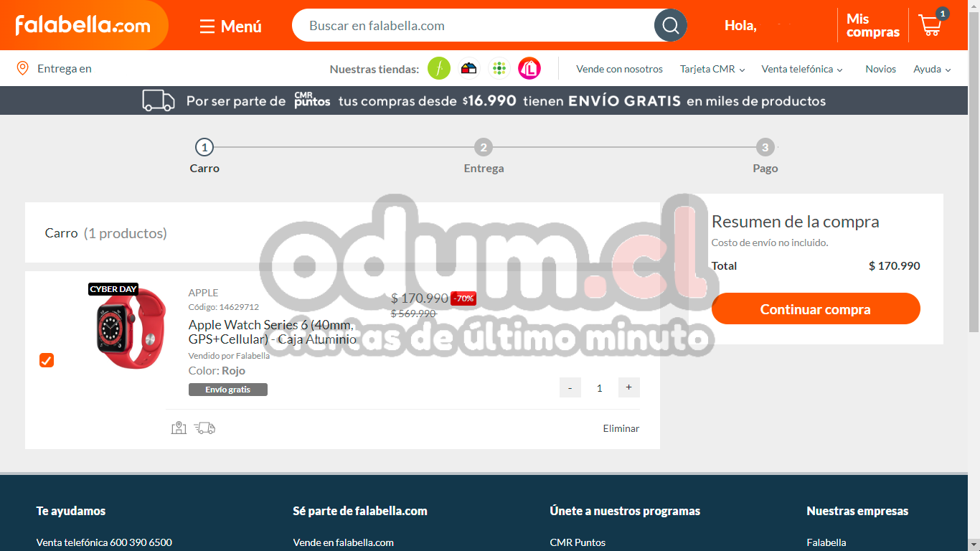Expand the Ayuda dropdown

click(932, 70)
